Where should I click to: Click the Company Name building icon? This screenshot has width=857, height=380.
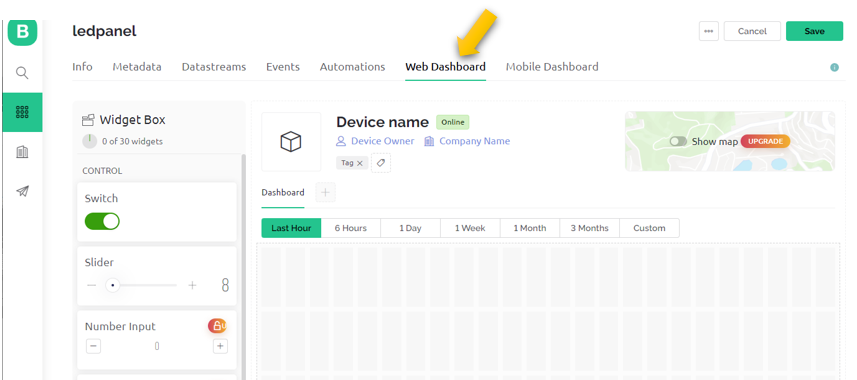(x=429, y=141)
